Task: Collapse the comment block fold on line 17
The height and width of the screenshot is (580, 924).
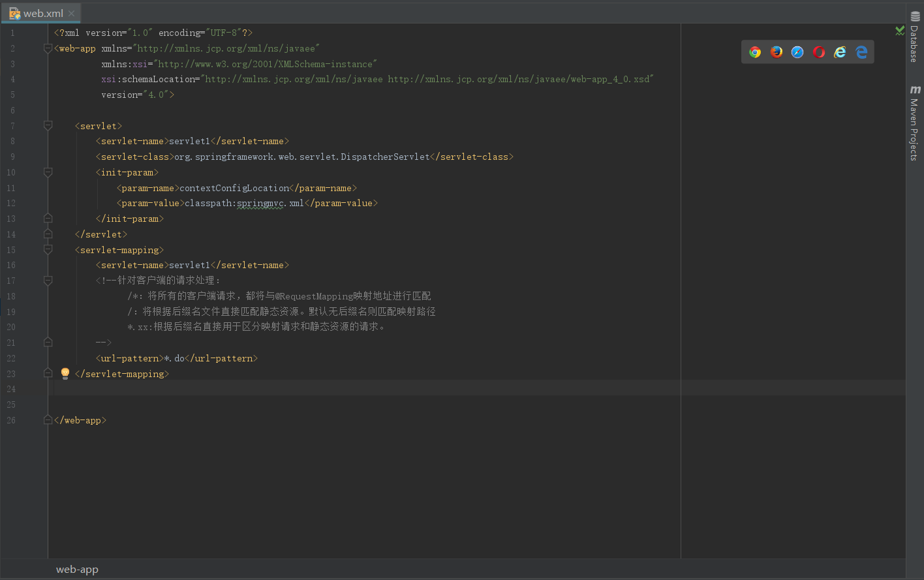Action: (48, 281)
